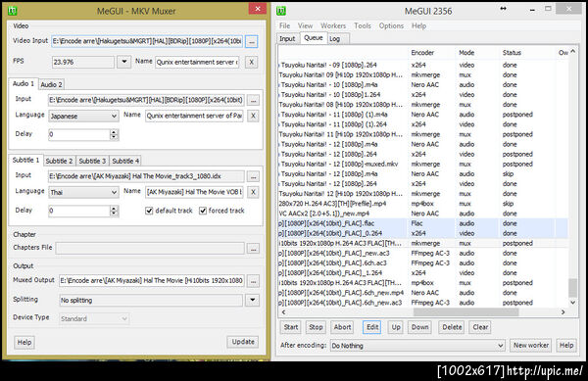This screenshot has height=381, width=588.
Task: Open the Workers menu
Action: [x=333, y=25]
